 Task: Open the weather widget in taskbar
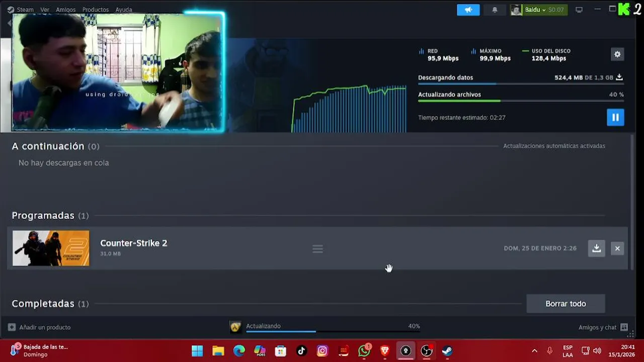pos(39,350)
